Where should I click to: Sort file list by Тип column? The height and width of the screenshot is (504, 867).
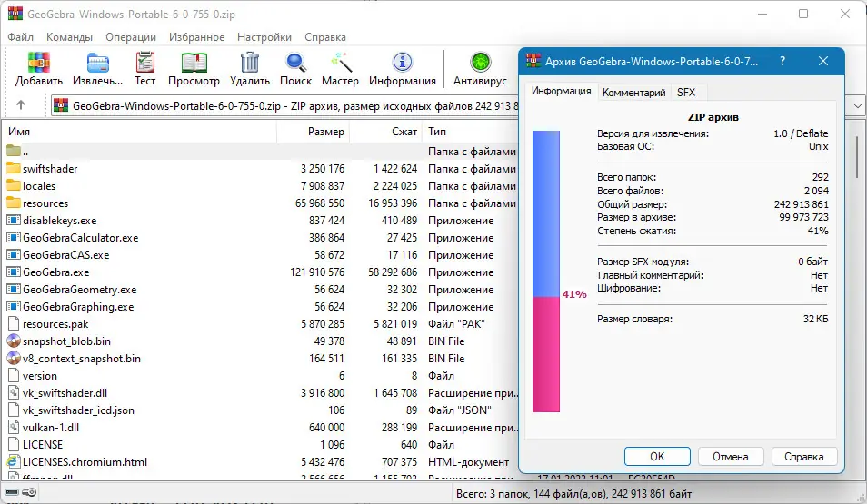[x=471, y=132]
